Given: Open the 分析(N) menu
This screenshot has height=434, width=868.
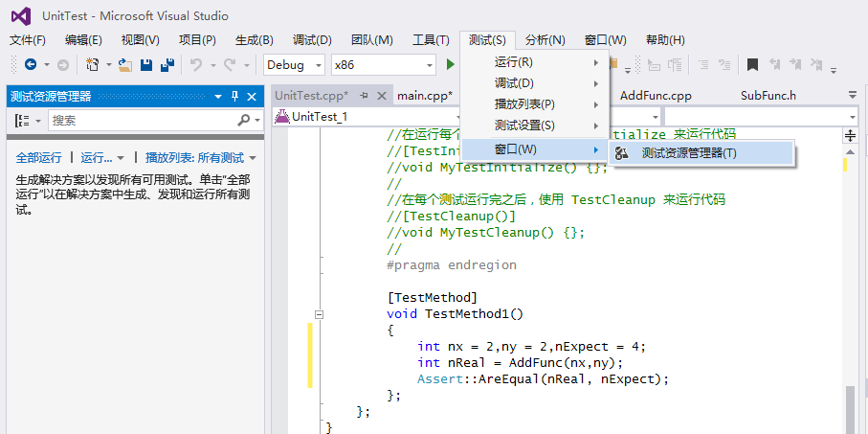Looking at the screenshot, I should click(545, 40).
